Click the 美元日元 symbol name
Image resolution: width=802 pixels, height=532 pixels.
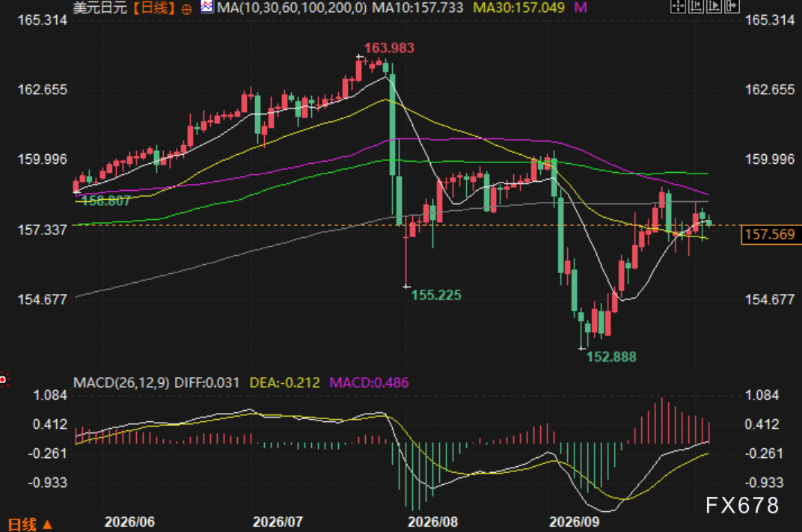pos(100,7)
